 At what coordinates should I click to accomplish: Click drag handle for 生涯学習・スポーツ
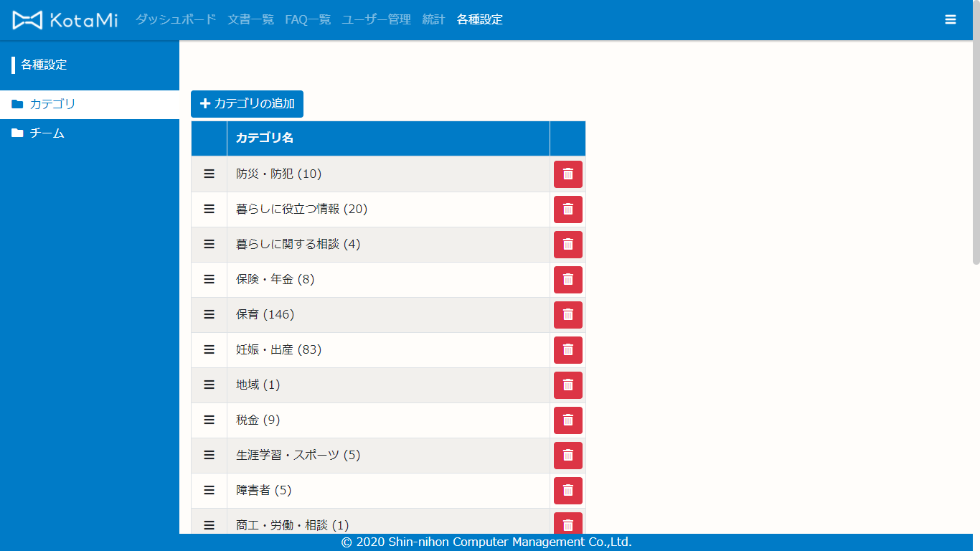(209, 456)
